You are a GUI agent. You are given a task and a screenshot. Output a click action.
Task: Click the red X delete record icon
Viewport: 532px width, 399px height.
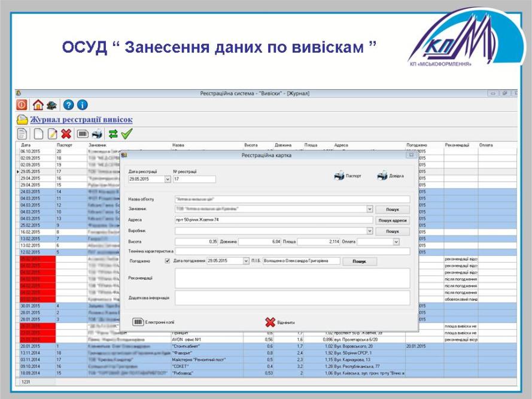click(66, 134)
